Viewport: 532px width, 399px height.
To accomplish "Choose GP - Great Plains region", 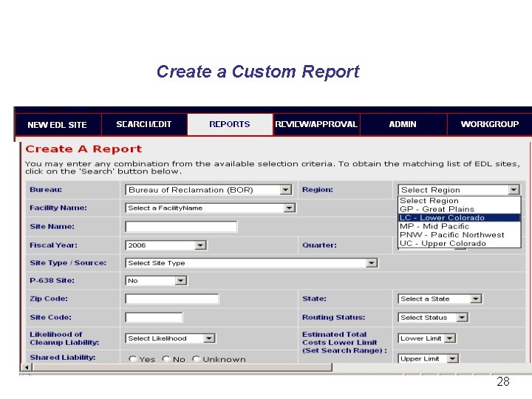I will (460, 209).
